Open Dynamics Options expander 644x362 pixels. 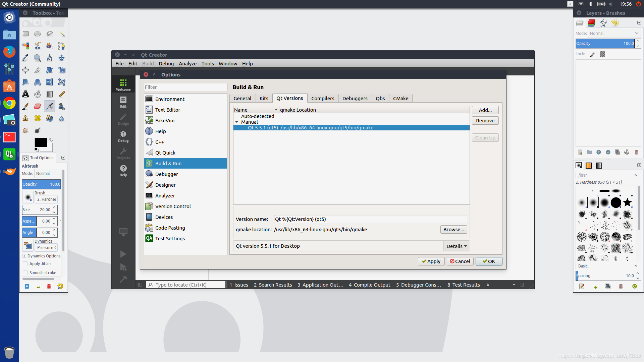[24, 256]
